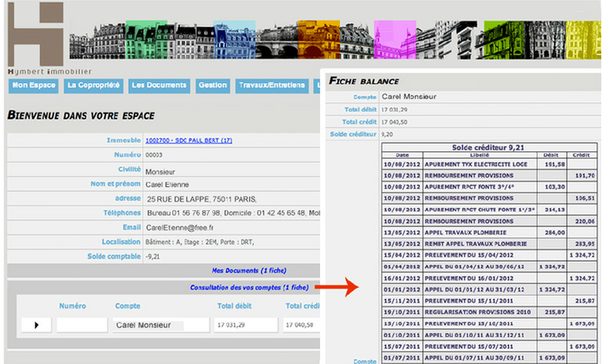
Task: Switch to Les Documents tab
Action: pyautogui.click(x=159, y=86)
